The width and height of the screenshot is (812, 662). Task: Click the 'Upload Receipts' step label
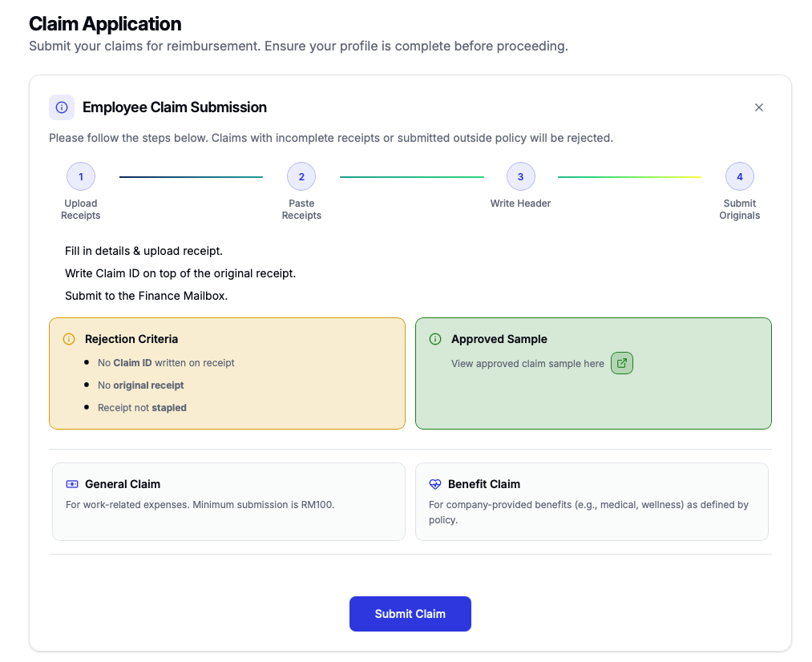coord(81,209)
